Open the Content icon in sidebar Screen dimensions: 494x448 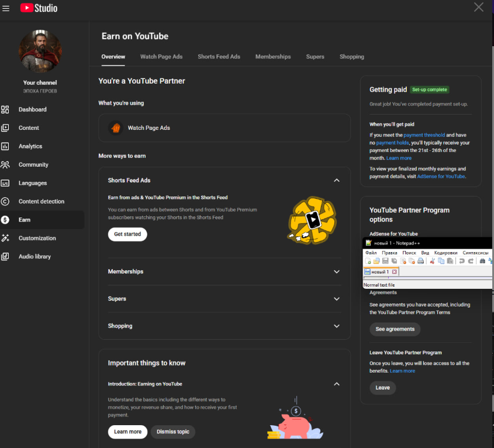pyautogui.click(x=5, y=127)
